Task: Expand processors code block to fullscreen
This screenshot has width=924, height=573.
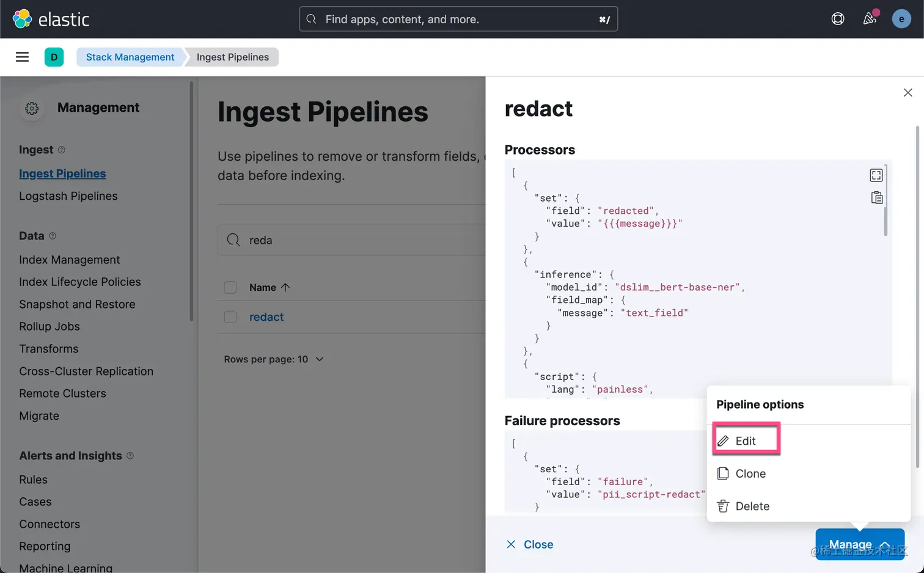Action: point(876,175)
